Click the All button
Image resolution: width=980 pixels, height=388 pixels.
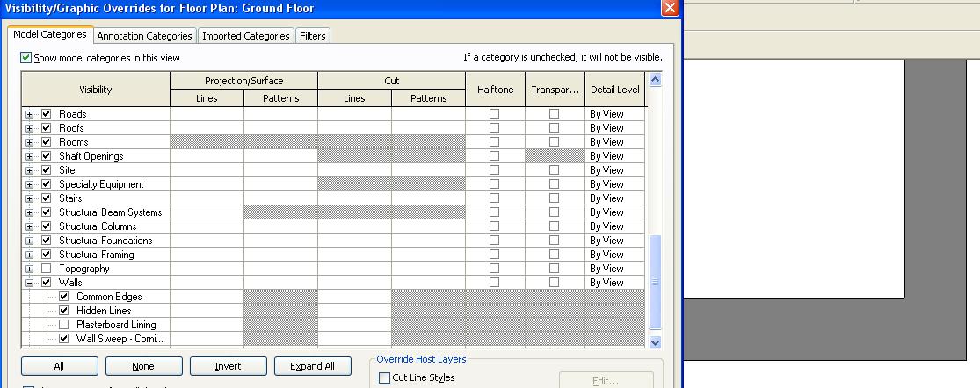click(x=59, y=366)
